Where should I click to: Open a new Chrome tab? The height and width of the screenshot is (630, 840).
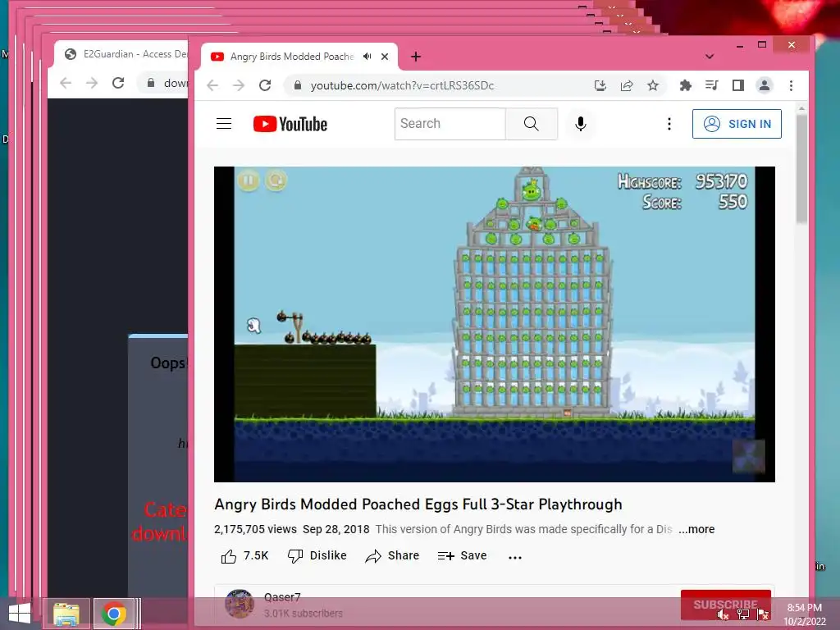(416, 57)
